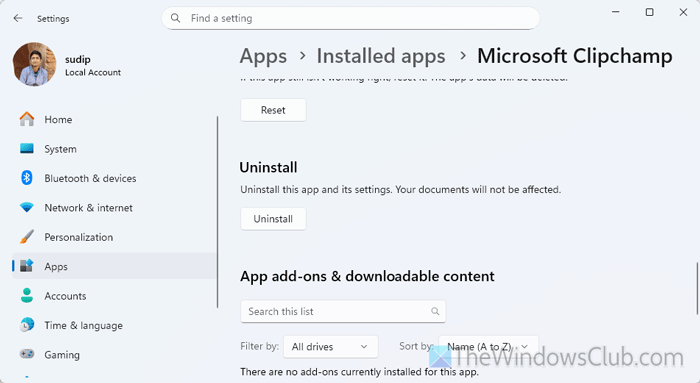Open the Sort by Name dropdown
The width and height of the screenshot is (700, 383).
(488, 347)
